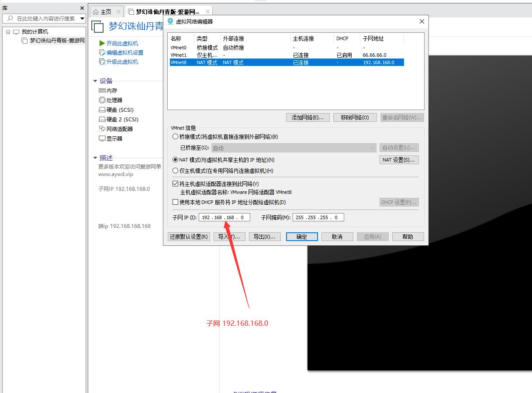The height and width of the screenshot is (393, 532).
Task: Select the 桥接模式 bridged radio button
Action: (x=176, y=137)
